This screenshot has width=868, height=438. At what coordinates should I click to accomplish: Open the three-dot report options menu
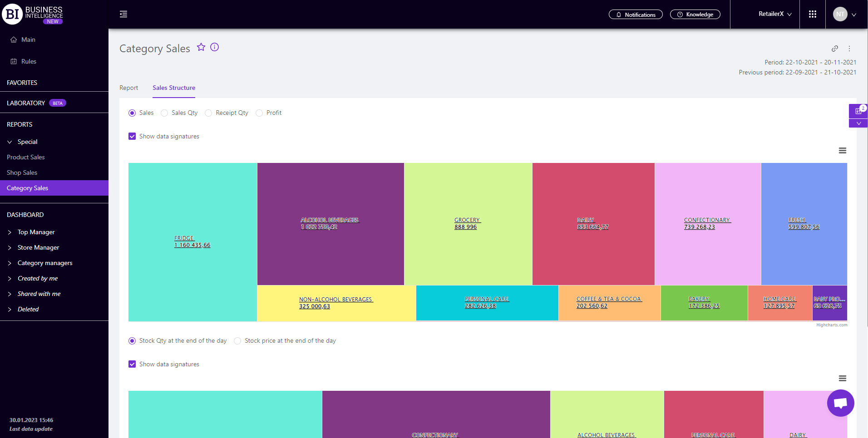pos(849,49)
